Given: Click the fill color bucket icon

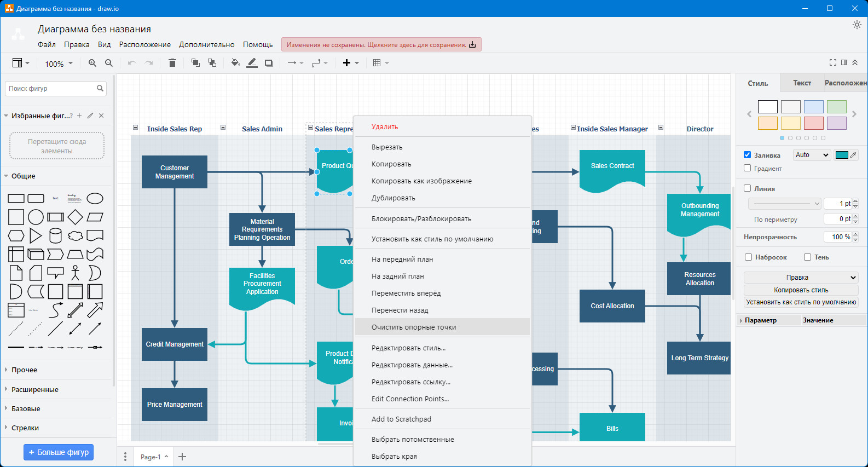Looking at the screenshot, I should point(235,63).
